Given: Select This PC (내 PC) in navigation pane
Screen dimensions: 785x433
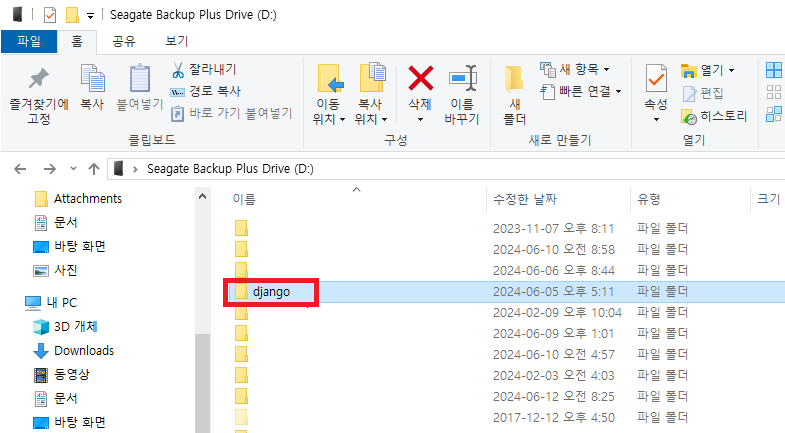Looking at the screenshot, I should coord(51,303).
